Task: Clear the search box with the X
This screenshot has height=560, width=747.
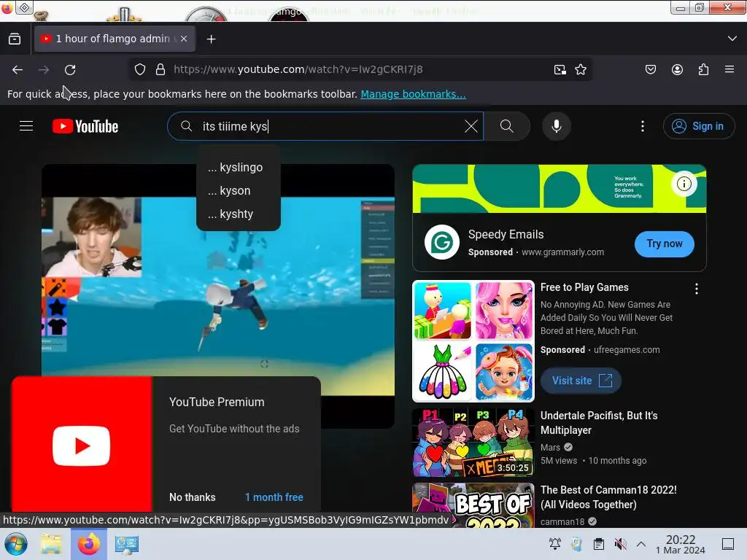Action: click(471, 126)
